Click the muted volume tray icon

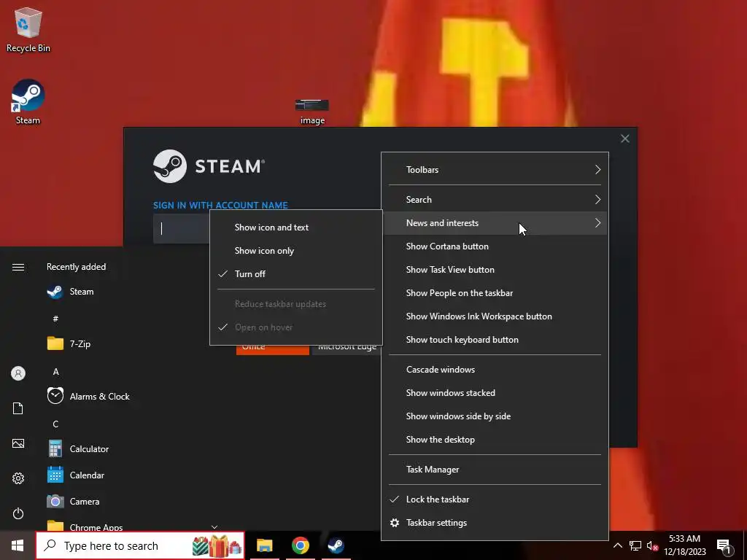pyautogui.click(x=652, y=545)
